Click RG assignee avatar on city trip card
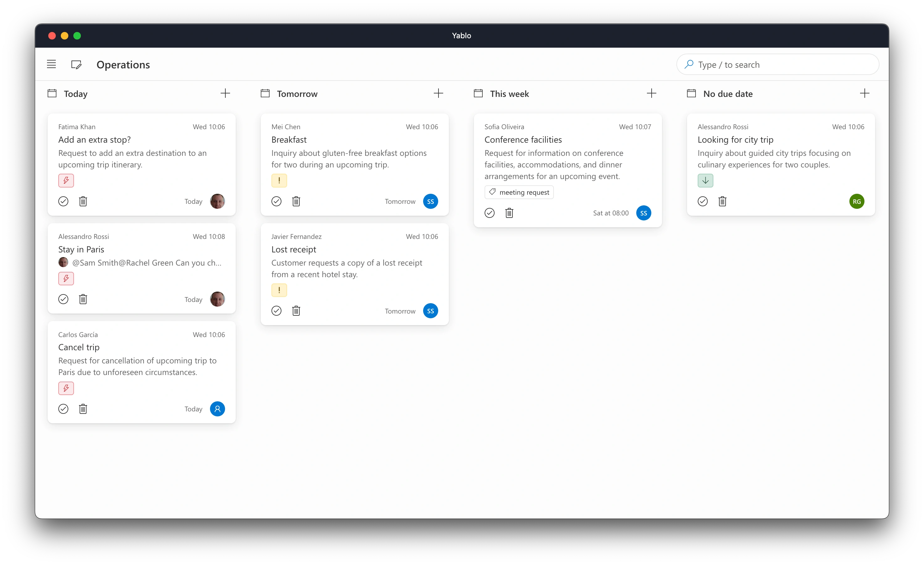Image resolution: width=924 pixels, height=565 pixels. tap(857, 202)
